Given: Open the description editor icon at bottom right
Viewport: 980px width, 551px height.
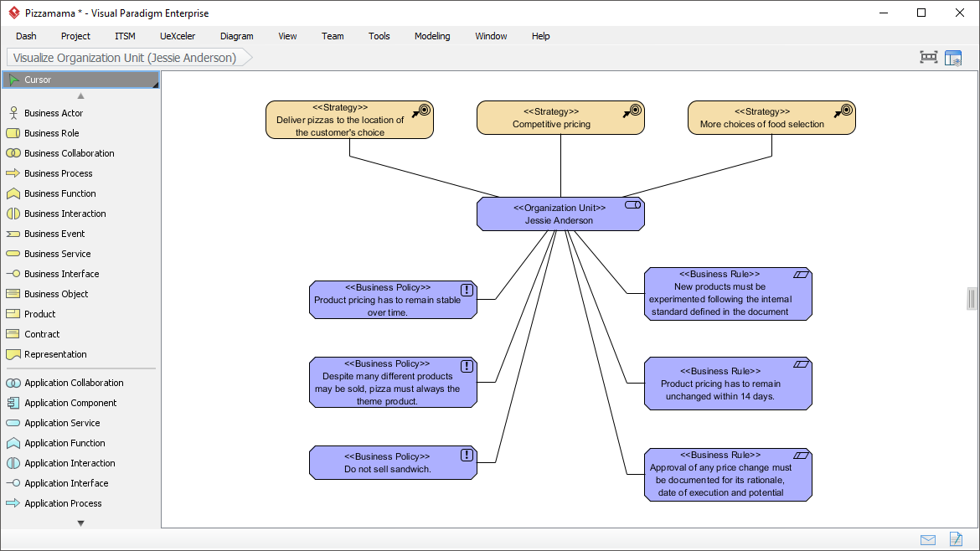Looking at the screenshot, I should click(955, 539).
